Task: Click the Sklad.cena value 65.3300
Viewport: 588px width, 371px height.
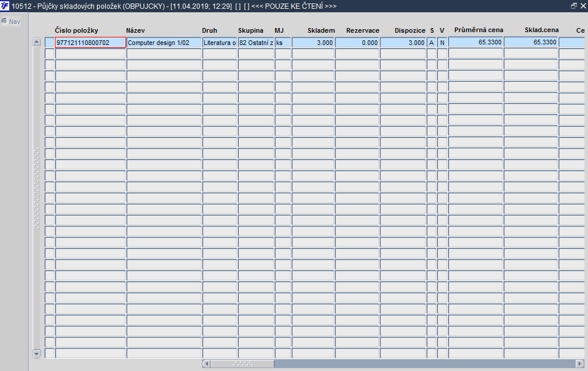Action: [x=531, y=42]
